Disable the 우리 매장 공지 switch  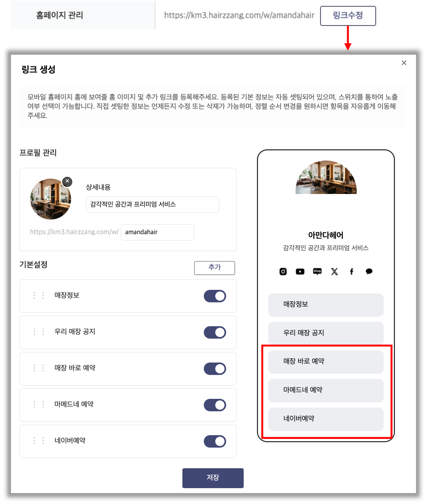pyautogui.click(x=215, y=332)
